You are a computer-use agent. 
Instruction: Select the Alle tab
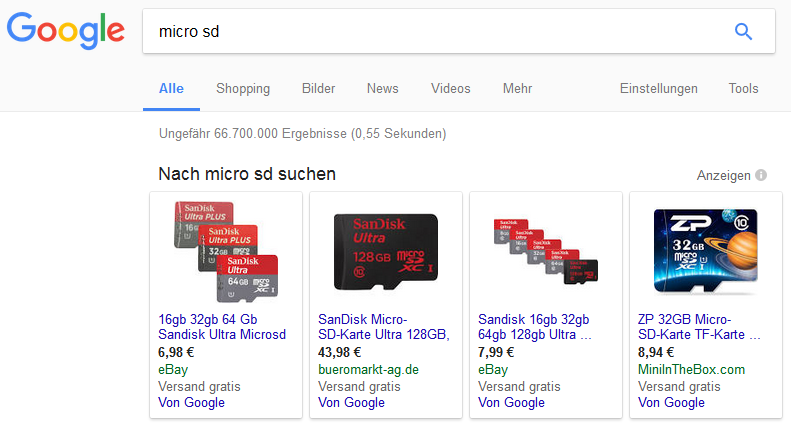pyautogui.click(x=171, y=88)
